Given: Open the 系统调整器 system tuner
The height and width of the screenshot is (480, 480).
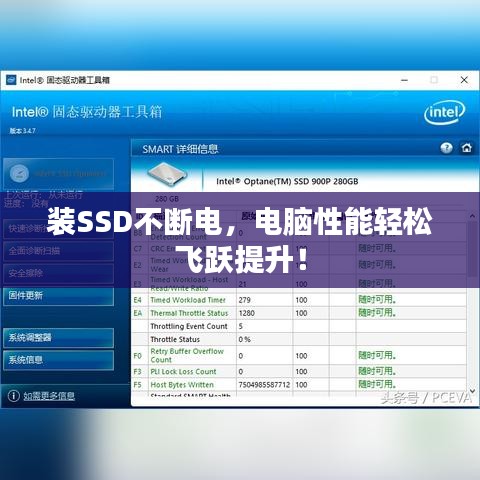Looking at the screenshot, I should point(58,338).
